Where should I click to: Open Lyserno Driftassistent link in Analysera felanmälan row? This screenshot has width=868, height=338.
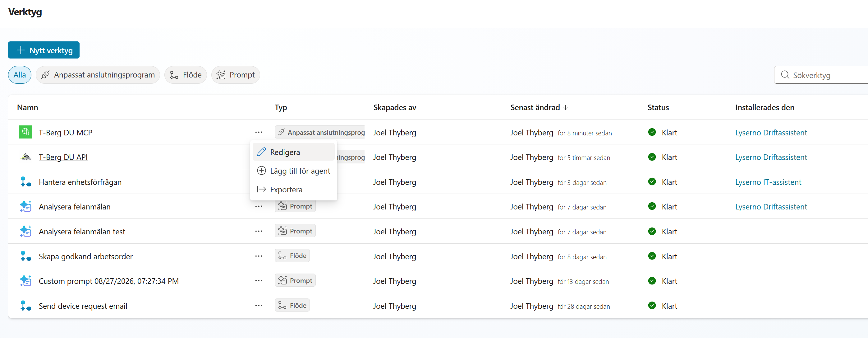coord(771,207)
